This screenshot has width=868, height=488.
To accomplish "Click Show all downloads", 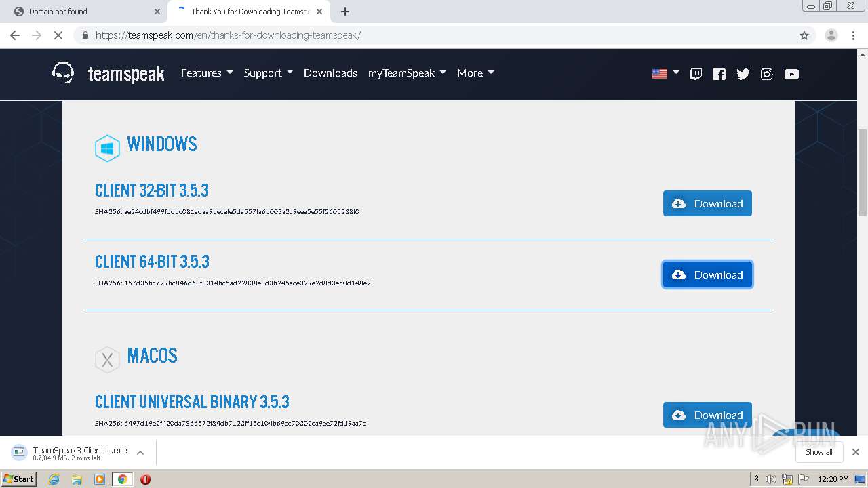I will 818,452.
